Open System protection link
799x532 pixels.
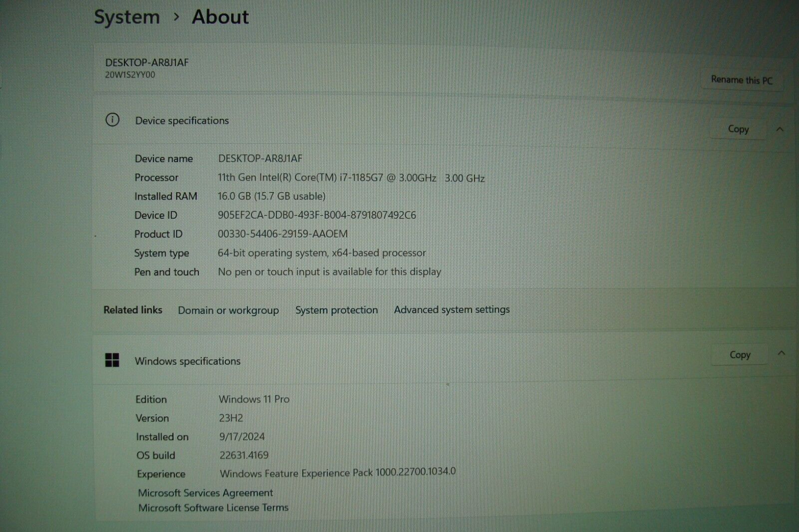coord(337,310)
